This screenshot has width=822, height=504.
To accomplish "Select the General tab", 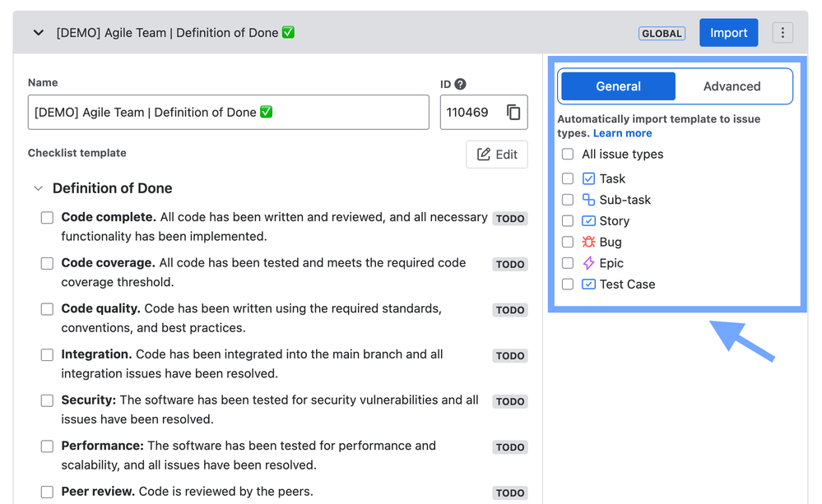I will click(617, 86).
